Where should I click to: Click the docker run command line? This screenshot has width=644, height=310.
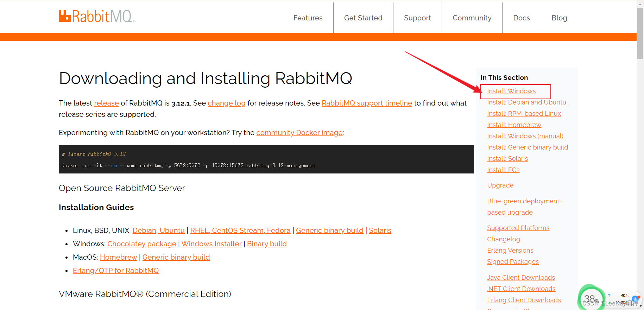189,165
